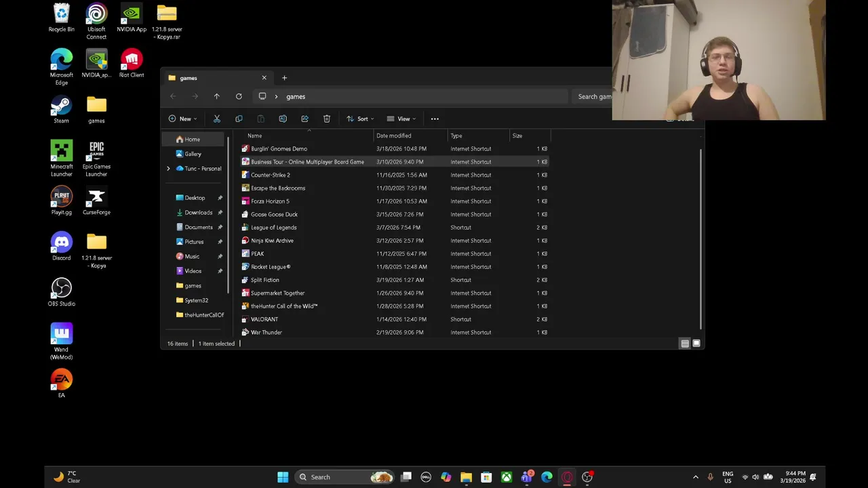Select Playit.gg desktop icon
The width and height of the screenshot is (868, 488).
pyautogui.click(x=61, y=201)
